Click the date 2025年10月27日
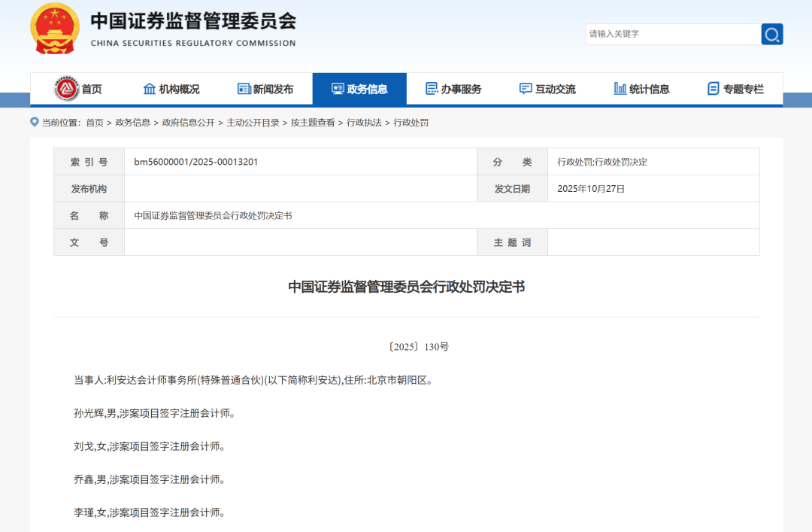The width and height of the screenshot is (812, 532). pyautogui.click(x=591, y=189)
